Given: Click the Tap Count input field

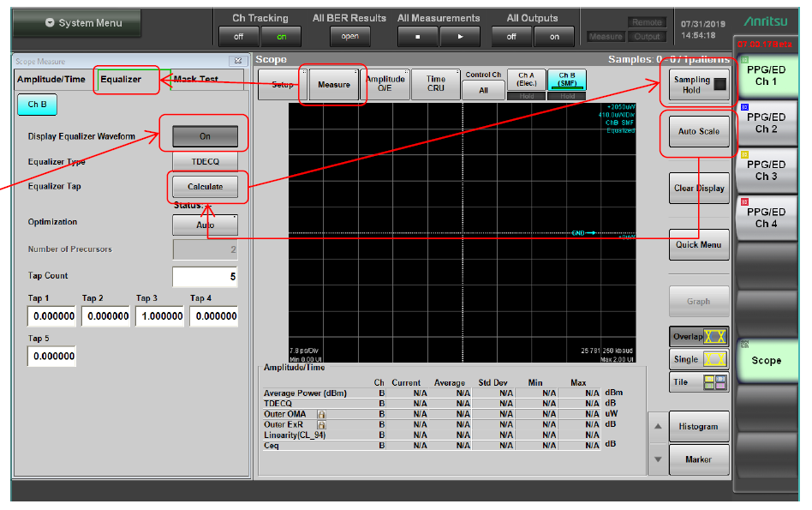Looking at the screenshot, I should pyautogui.click(x=205, y=276).
